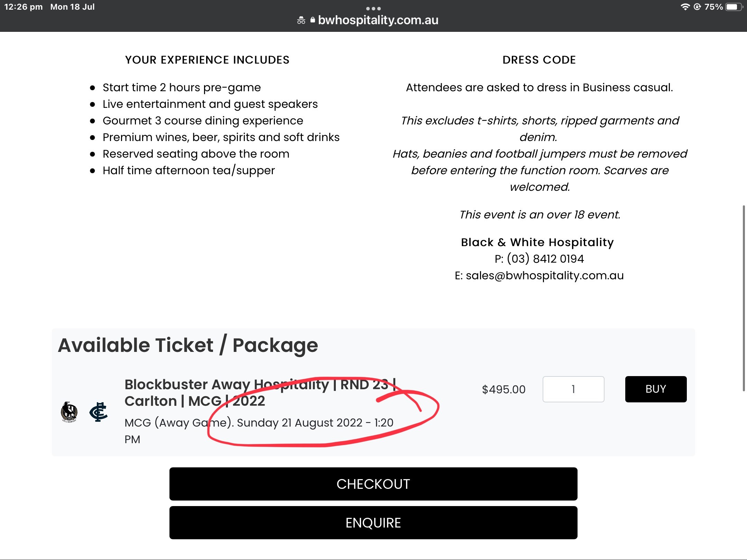Image resolution: width=747 pixels, height=560 pixels.
Task: Tap the private browsing incognito icon
Action: point(301,20)
